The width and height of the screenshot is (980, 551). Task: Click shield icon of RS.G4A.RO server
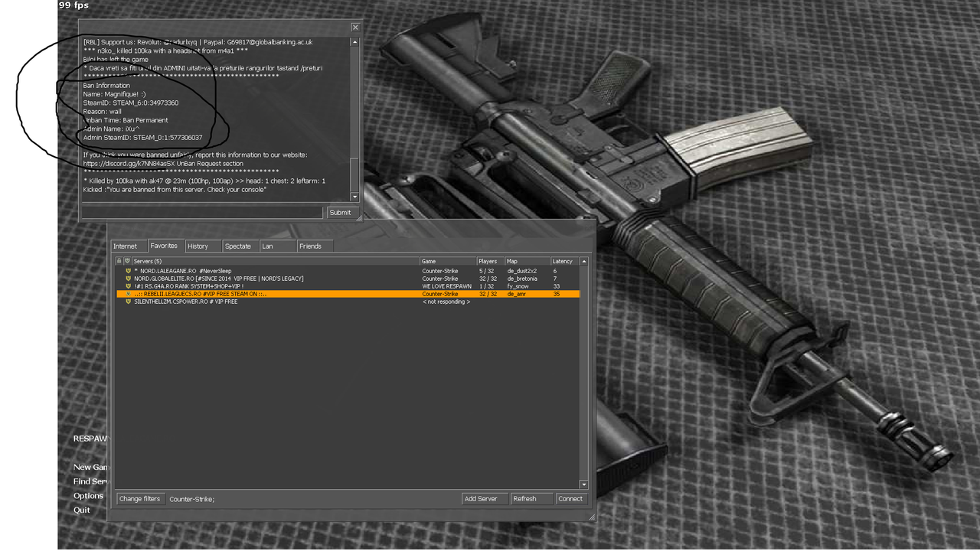click(x=128, y=286)
